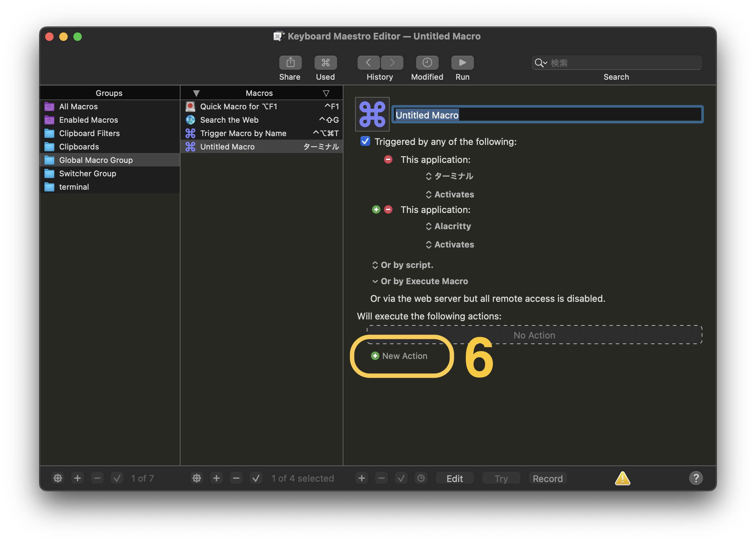Uncheck Triggered by any of the following

point(365,141)
